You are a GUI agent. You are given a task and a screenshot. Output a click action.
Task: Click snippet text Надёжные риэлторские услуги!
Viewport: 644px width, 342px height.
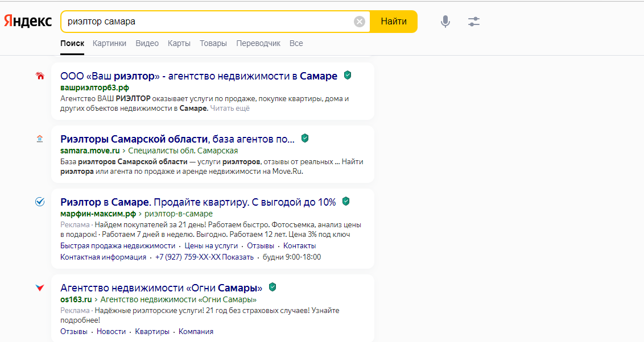point(150,310)
